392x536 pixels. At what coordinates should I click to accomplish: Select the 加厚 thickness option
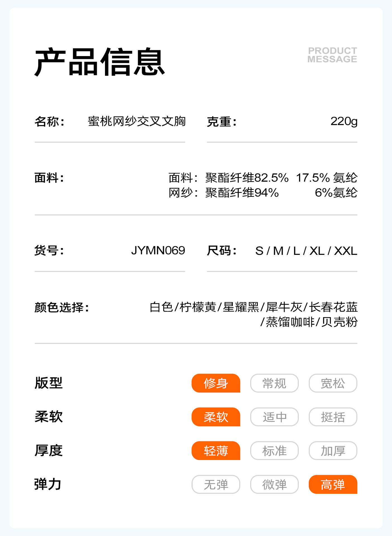click(333, 451)
